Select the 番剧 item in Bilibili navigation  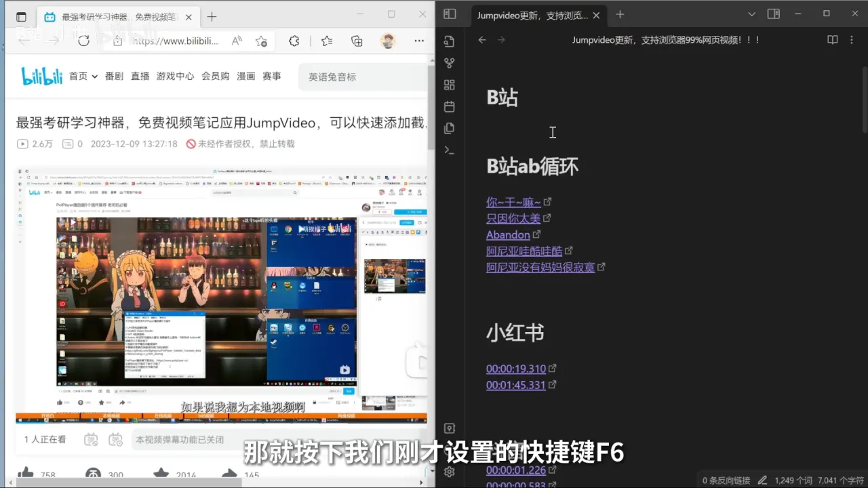click(x=114, y=77)
